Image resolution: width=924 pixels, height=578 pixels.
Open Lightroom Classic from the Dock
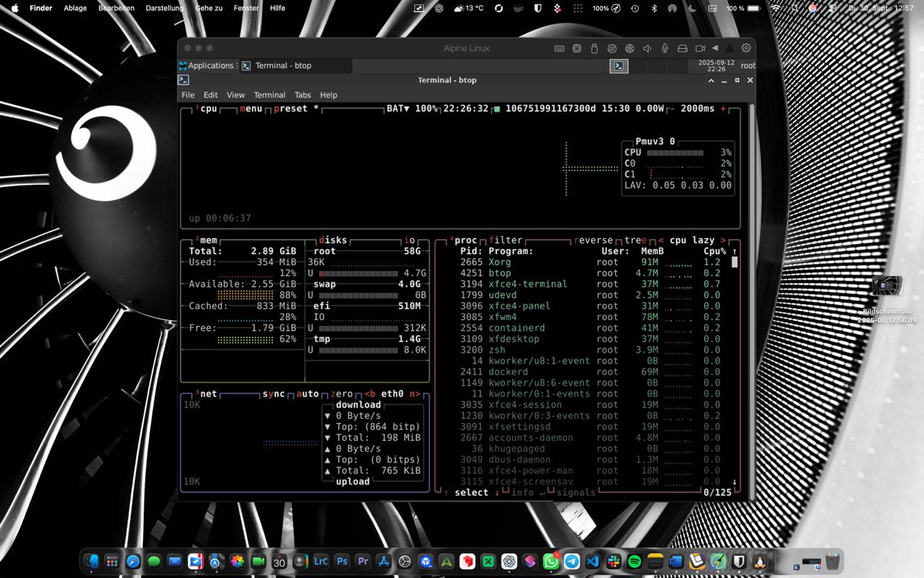point(321,561)
